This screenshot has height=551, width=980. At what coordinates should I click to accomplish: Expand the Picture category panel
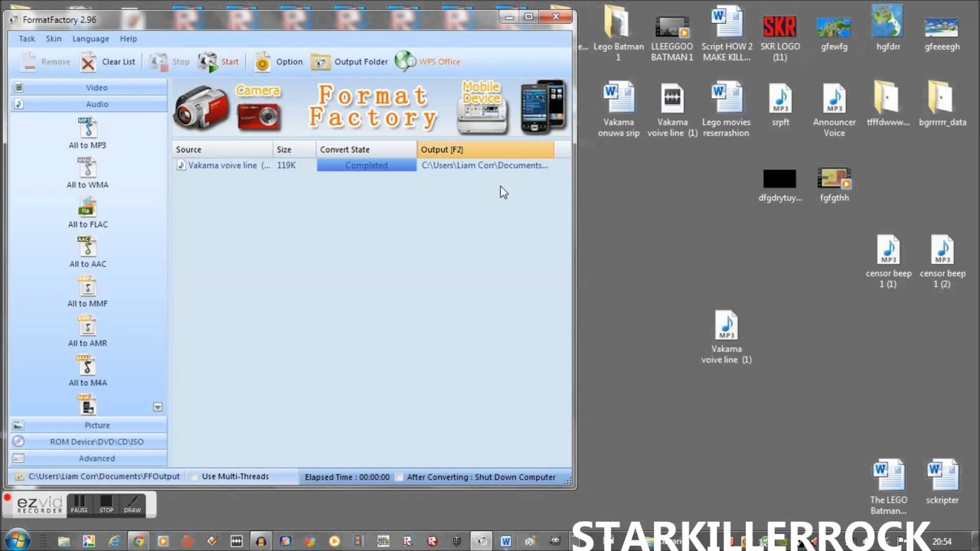point(88,425)
